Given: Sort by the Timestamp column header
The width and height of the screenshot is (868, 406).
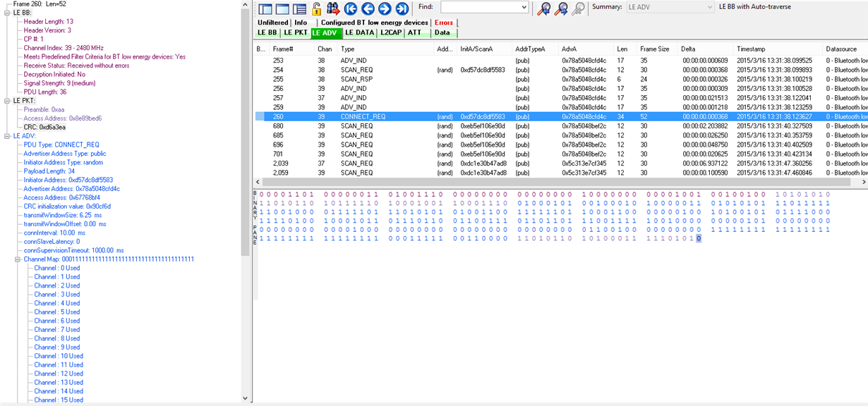Looking at the screenshot, I should pyautogui.click(x=778, y=49).
